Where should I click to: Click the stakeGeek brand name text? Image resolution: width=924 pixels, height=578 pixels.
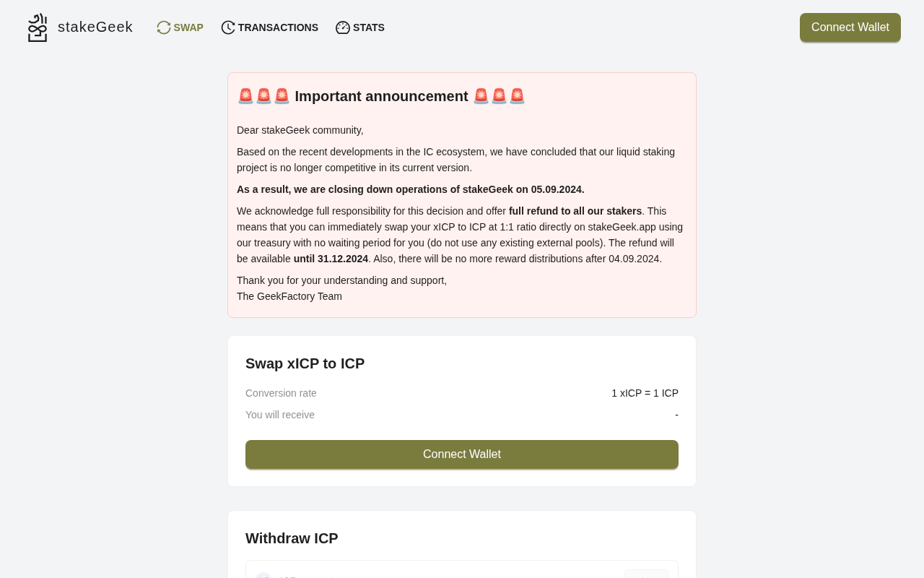pos(95,27)
